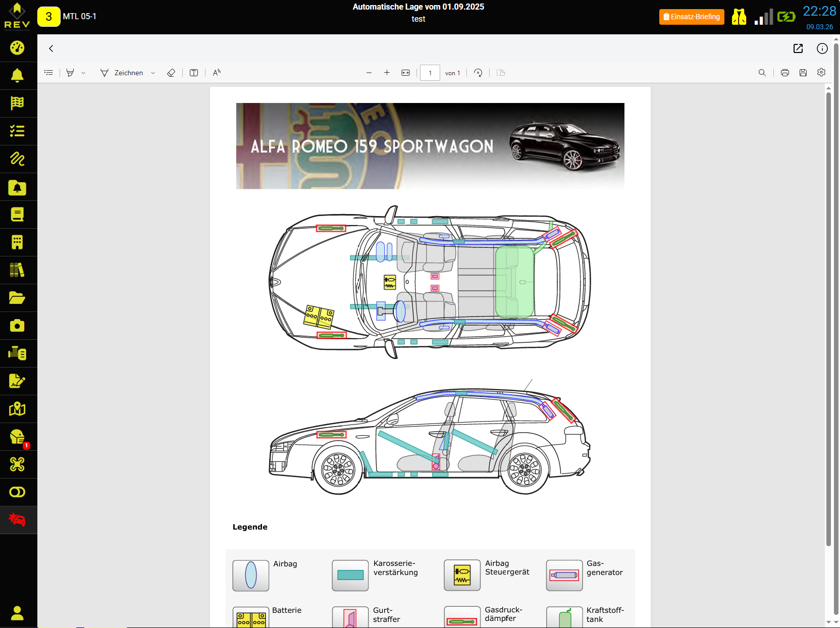
Task: Click the date 09.03.26
Action: [819, 27]
